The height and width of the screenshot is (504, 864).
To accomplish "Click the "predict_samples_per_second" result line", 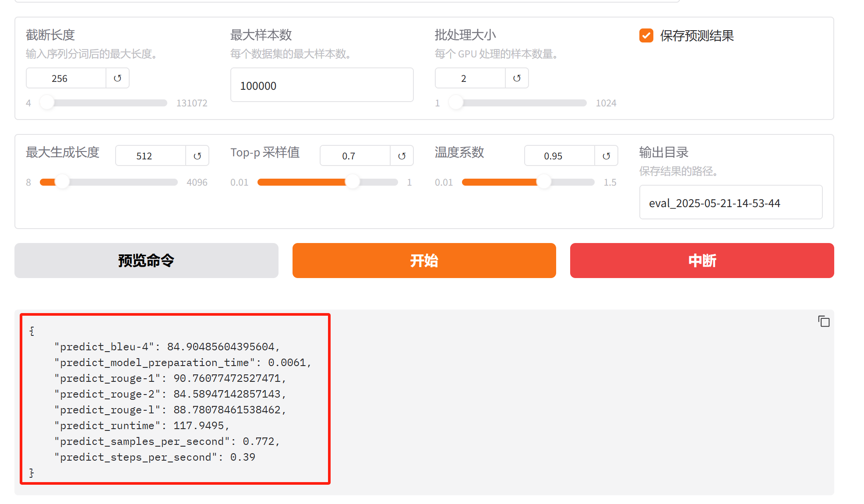I will [167, 441].
